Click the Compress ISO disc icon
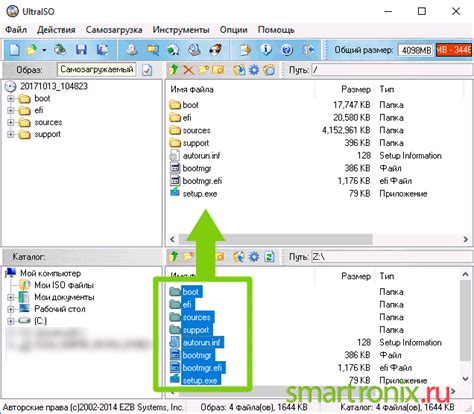This screenshot has width=474, height=414. point(173,50)
